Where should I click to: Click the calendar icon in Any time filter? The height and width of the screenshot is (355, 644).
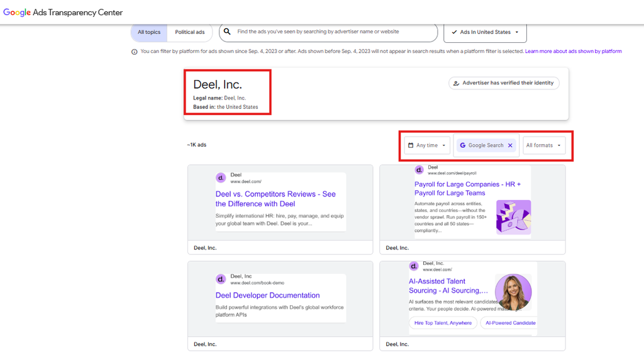coord(411,145)
